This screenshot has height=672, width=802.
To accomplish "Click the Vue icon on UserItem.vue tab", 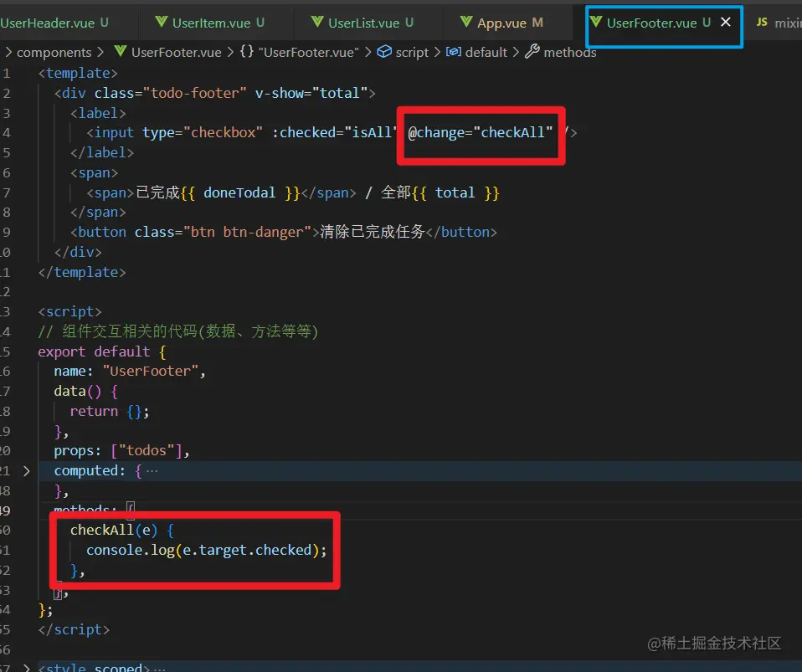I will (x=162, y=22).
